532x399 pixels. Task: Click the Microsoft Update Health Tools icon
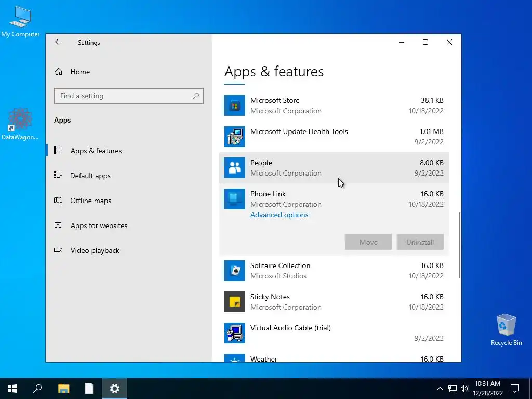click(234, 137)
